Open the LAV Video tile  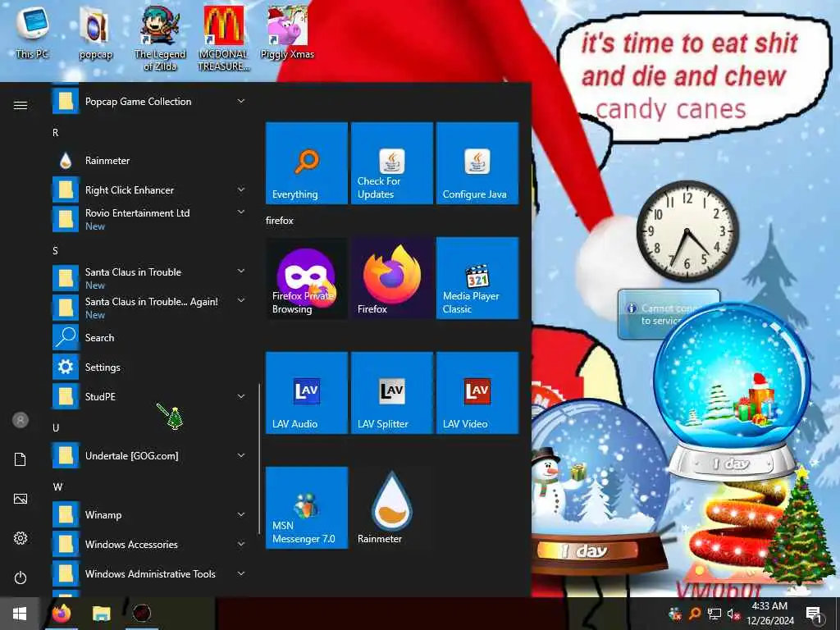pos(477,393)
